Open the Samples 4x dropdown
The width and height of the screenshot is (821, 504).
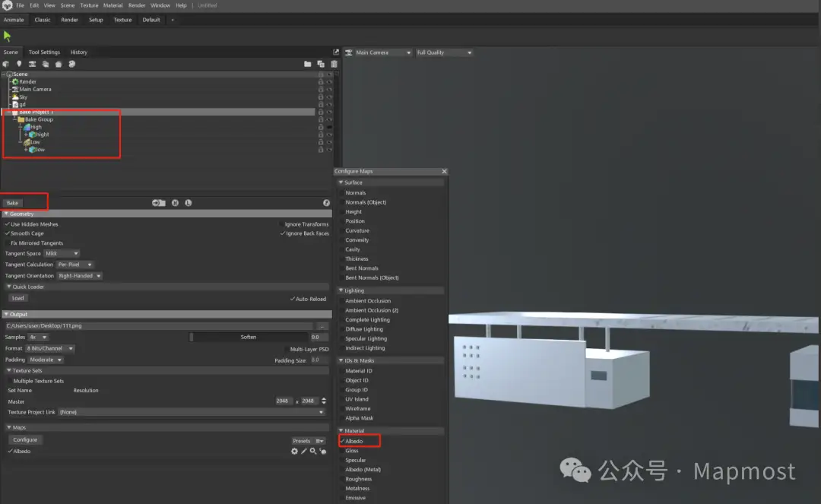38,337
